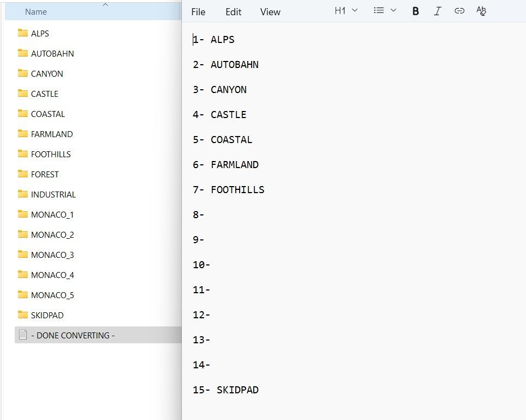Open the File menu
Image resolution: width=526 pixels, height=420 pixels.
click(x=198, y=12)
